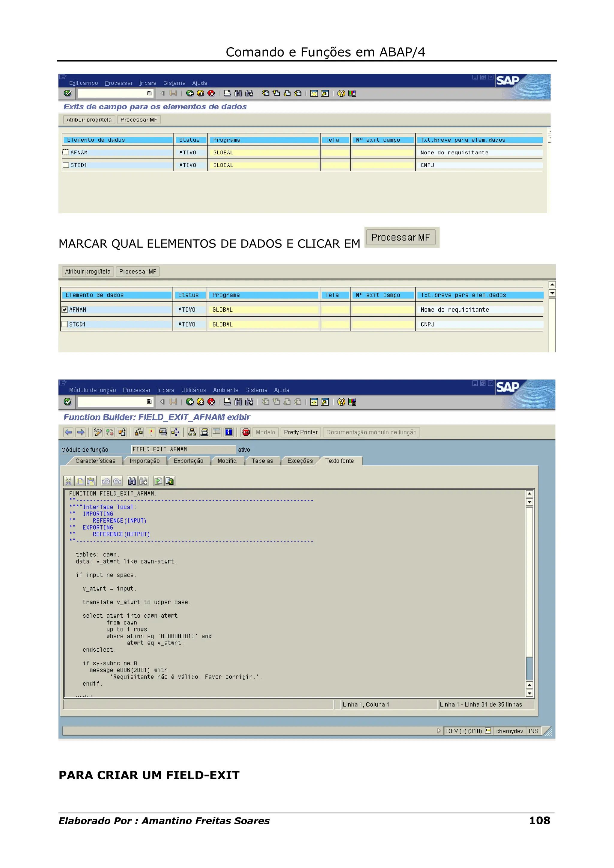Select the AFNAM checkbox in the first table
The width and height of the screenshot is (614, 868).
66,152
